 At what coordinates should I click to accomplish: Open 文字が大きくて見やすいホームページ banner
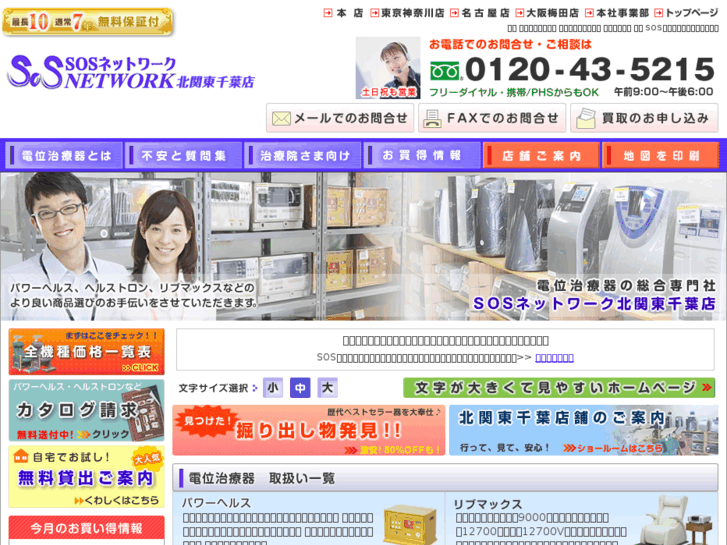(x=559, y=388)
